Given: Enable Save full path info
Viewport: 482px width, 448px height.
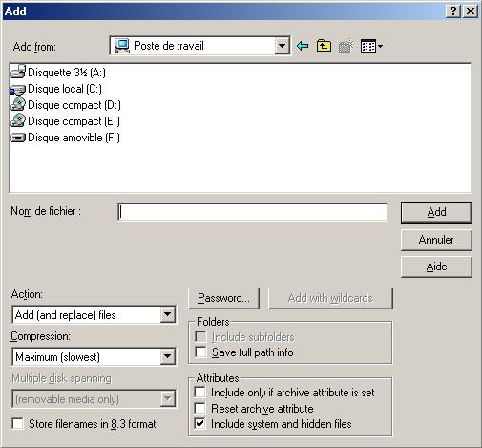Looking at the screenshot, I should pyautogui.click(x=200, y=352).
